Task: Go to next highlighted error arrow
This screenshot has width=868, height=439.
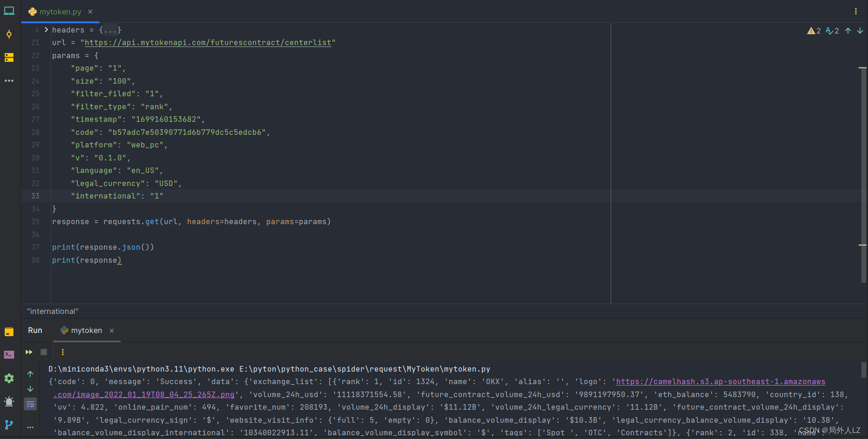Action: coord(860,31)
